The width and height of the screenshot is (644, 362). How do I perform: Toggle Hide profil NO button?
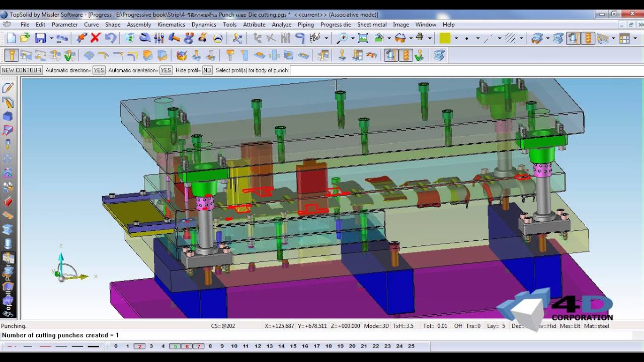point(207,70)
